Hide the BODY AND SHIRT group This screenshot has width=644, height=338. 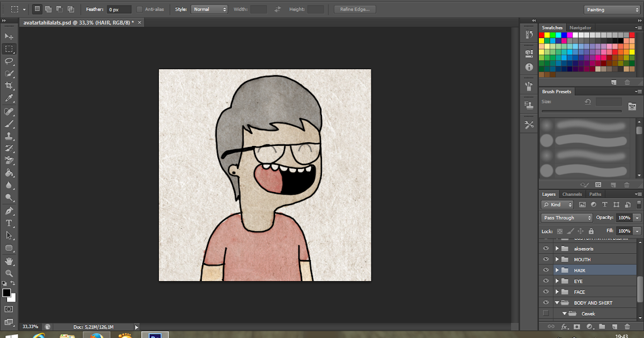[x=546, y=303]
